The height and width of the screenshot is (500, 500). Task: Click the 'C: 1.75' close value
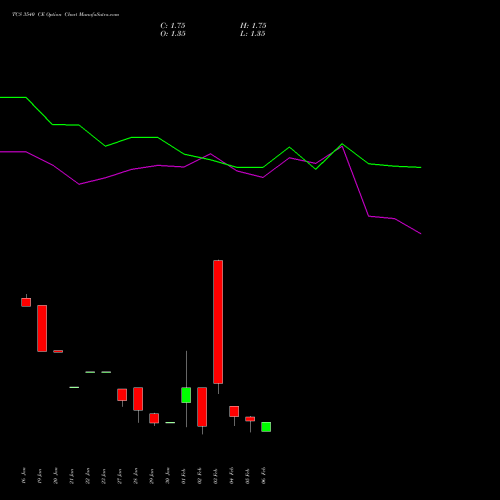tap(173, 26)
